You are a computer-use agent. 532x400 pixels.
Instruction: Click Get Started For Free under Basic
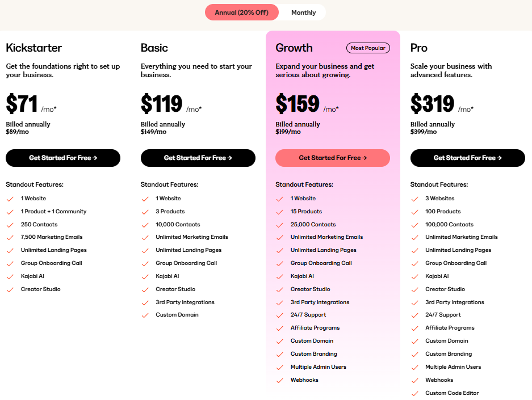[198, 158]
